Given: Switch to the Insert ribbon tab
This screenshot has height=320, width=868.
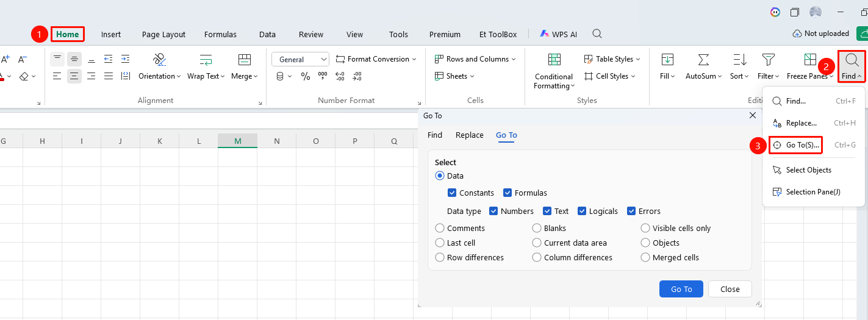Looking at the screenshot, I should pyautogui.click(x=111, y=34).
